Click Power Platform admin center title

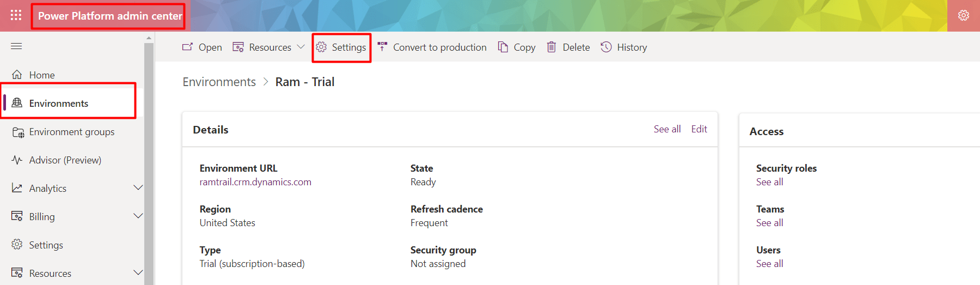click(x=110, y=16)
